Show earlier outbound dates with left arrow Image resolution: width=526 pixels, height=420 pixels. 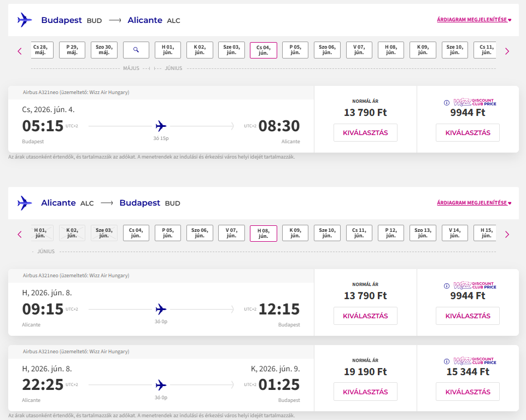(20, 51)
